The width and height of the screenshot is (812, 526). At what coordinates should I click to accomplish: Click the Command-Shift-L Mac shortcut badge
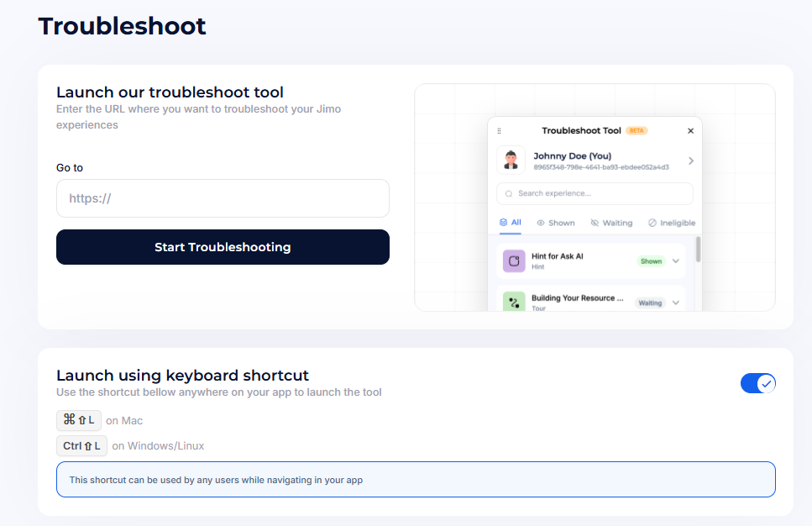(78, 420)
